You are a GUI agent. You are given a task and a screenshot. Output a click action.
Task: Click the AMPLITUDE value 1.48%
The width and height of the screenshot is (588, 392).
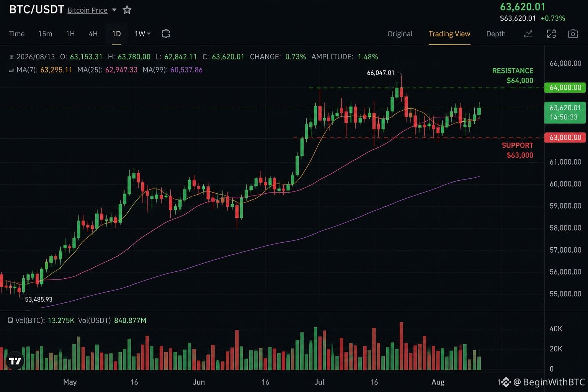pos(368,57)
